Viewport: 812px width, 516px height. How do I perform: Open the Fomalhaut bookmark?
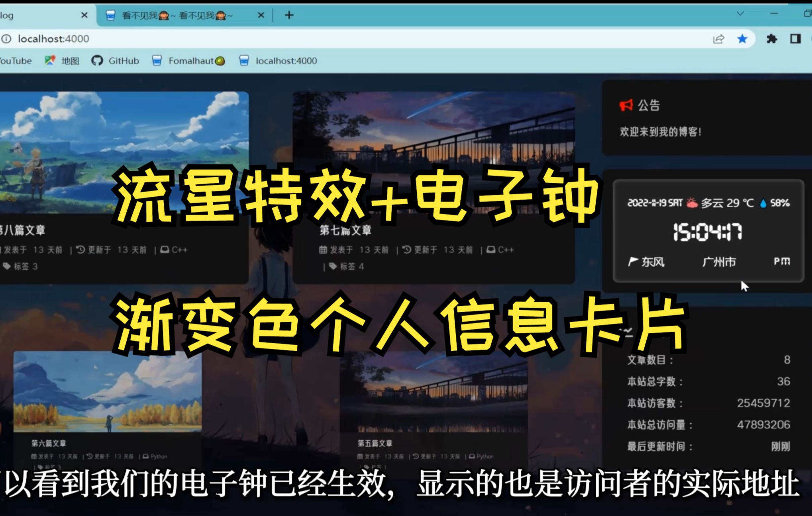(188, 61)
